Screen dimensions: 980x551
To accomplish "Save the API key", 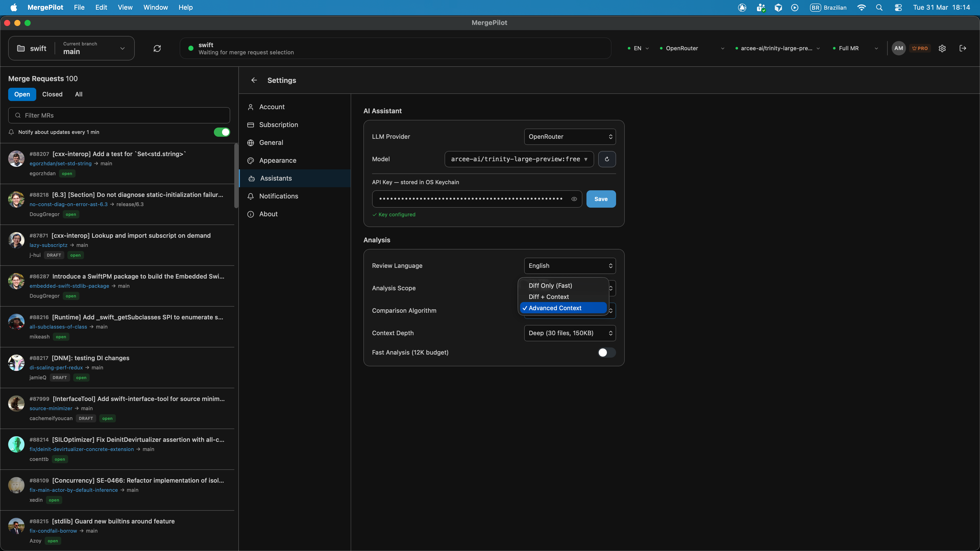I will tap(600, 199).
